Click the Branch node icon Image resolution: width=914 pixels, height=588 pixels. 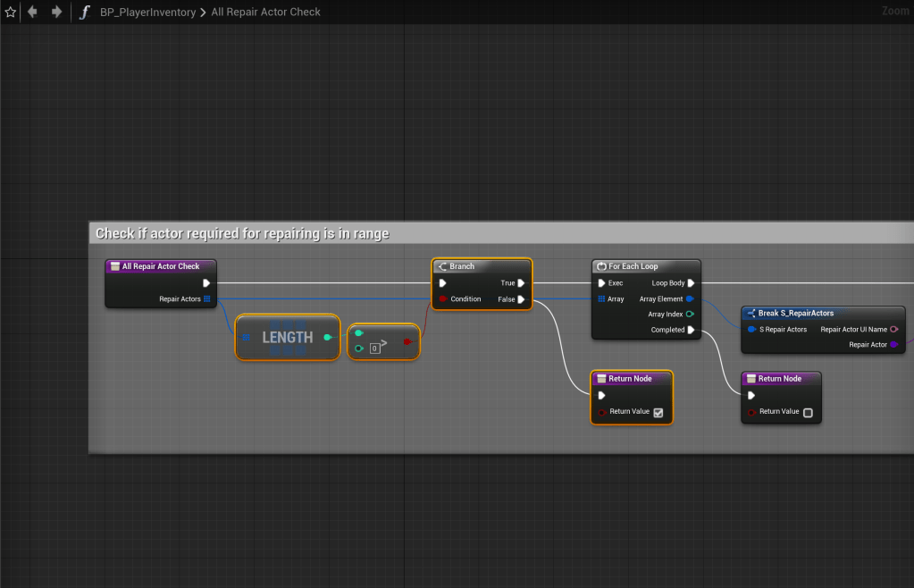point(442,266)
